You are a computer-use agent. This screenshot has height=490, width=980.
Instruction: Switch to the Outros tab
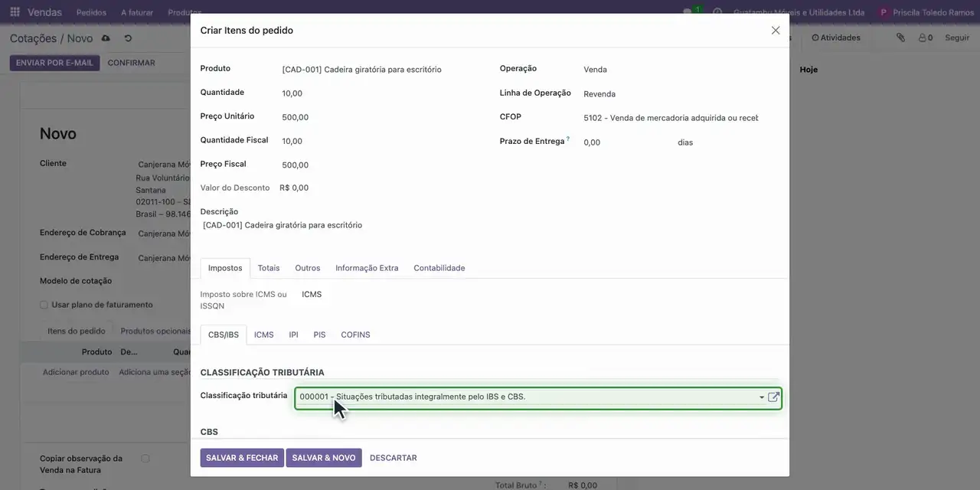[x=308, y=268]
